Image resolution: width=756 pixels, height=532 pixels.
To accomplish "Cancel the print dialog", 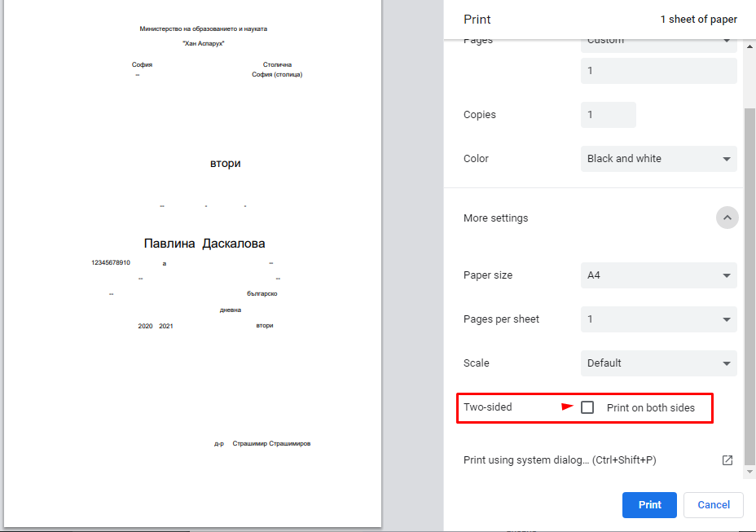I will pyautogui.click(x=713, y=504).
